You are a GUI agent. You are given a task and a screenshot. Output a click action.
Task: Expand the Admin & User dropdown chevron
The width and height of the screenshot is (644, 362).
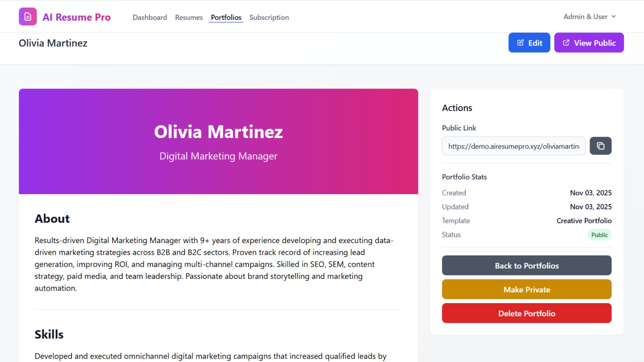(613, 16)
